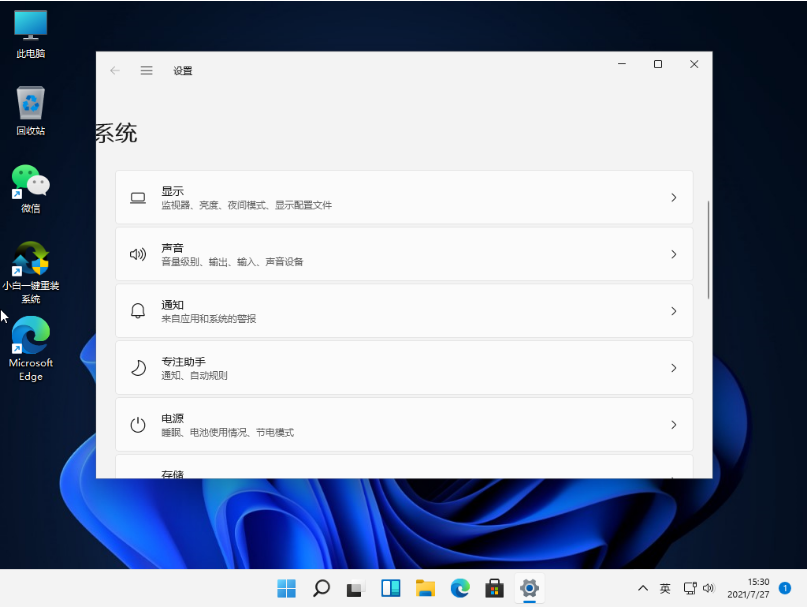Click the Settings window vertical scrollbar
Image resolution: width=807 pixels, height=611 pixels.
[x=709, y=250]
